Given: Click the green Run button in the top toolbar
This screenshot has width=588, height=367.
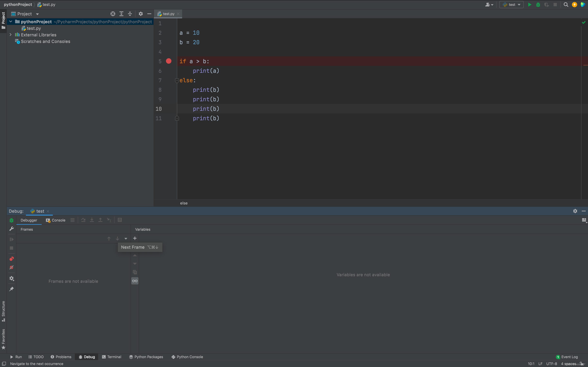Looking at the screenshot, I should [529, 5].
